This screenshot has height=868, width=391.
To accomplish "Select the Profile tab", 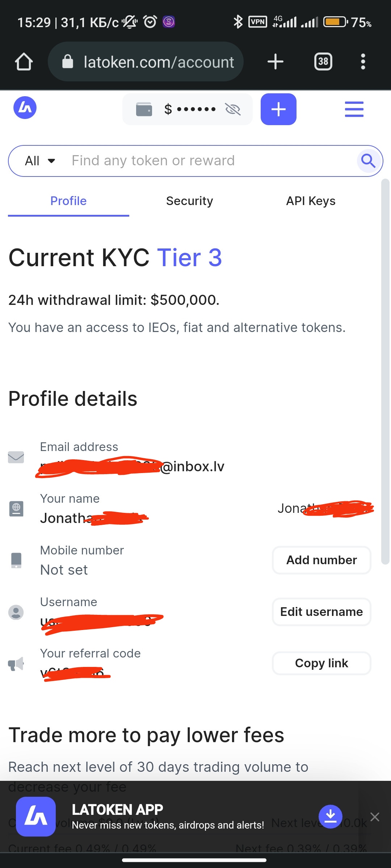I will coord(68,201).
